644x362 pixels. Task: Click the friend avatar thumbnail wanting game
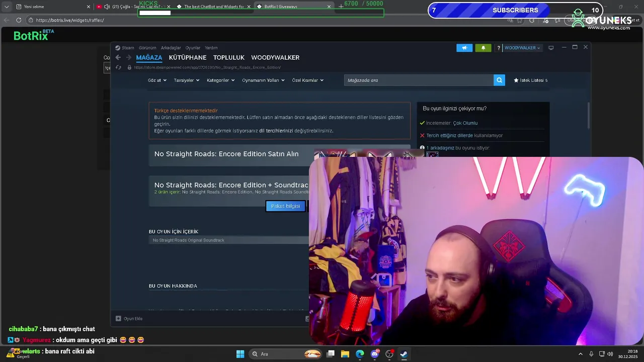pos(432,155)
